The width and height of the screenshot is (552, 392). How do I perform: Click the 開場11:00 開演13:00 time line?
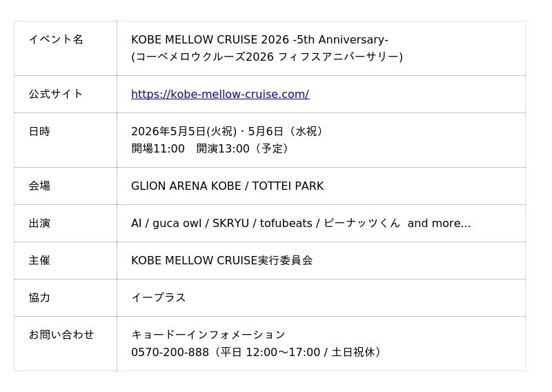pyautogui.click(x=210, y=148)
